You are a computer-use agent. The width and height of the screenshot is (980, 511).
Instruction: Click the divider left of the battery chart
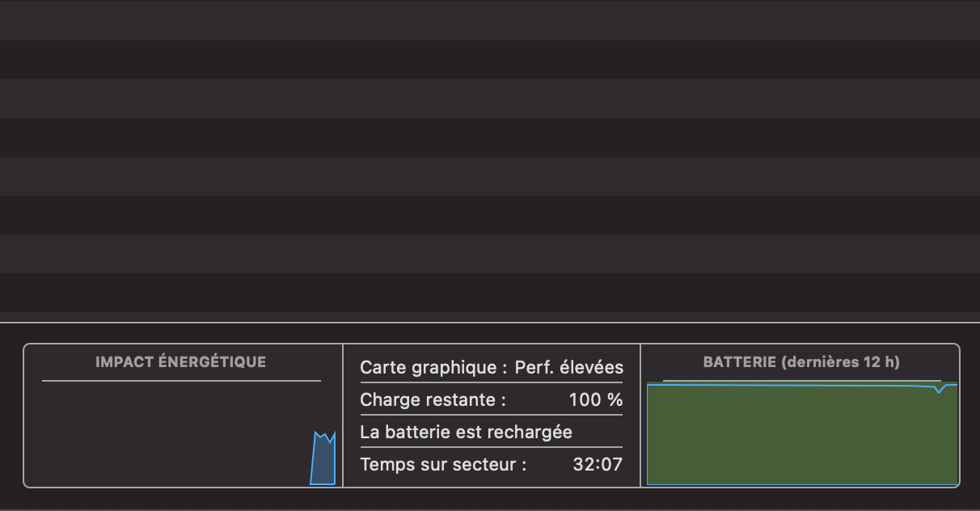[x=640, y=416]
